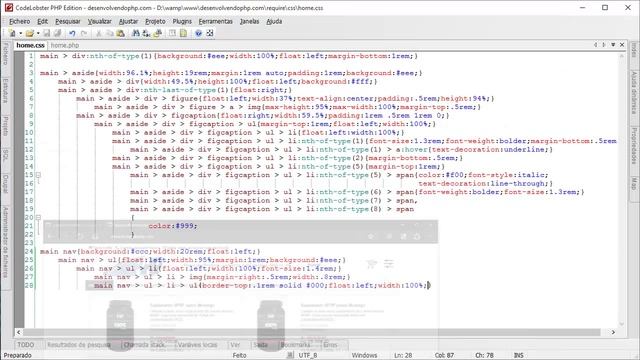
Task: Open the Ajustar menu
Action: 128,21
